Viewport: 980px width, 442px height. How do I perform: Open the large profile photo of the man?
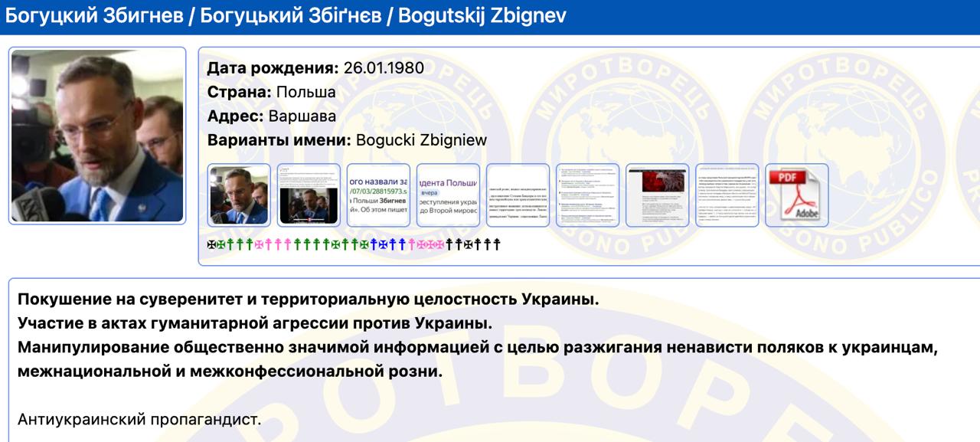click(x=97, y=136)
